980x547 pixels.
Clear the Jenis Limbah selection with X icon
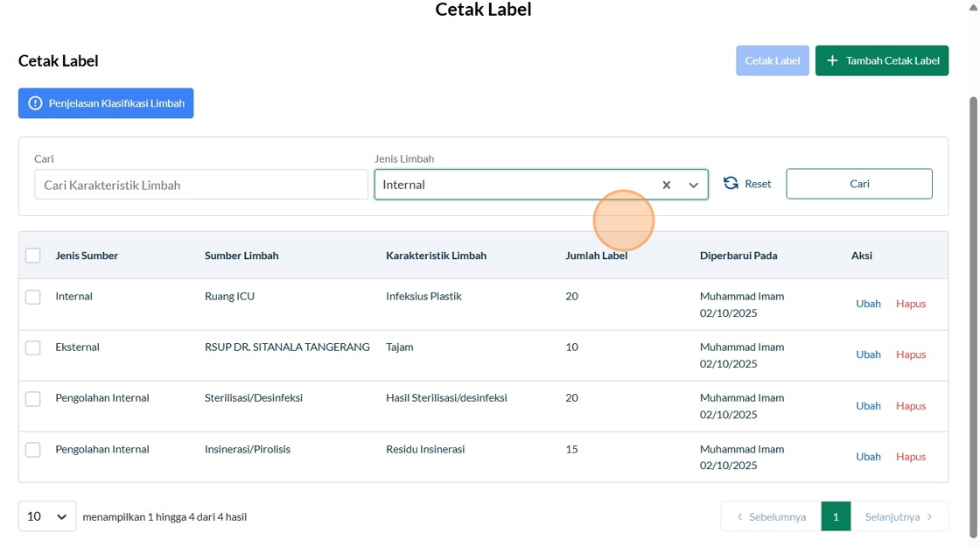pyautogui.click(x=667, y=185)
